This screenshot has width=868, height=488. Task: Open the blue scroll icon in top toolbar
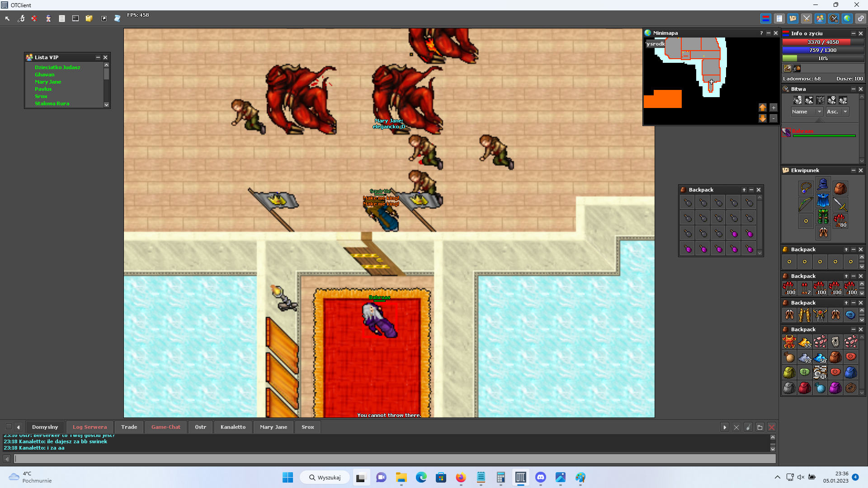click(117, 19)
